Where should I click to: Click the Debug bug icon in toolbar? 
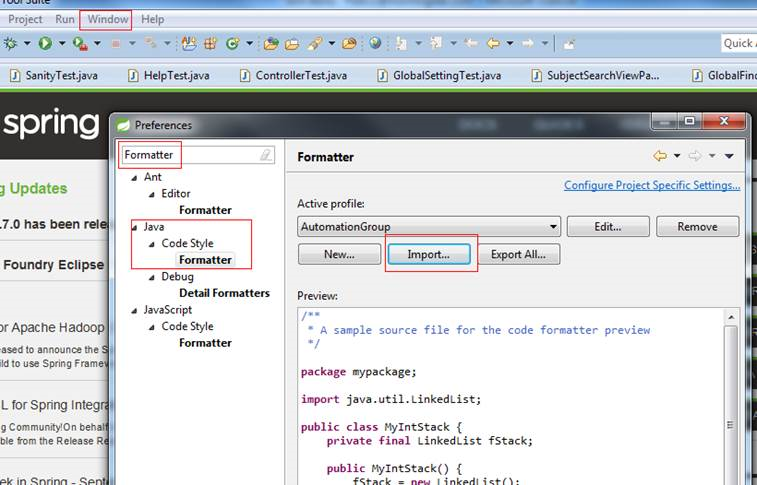(10, 43)
